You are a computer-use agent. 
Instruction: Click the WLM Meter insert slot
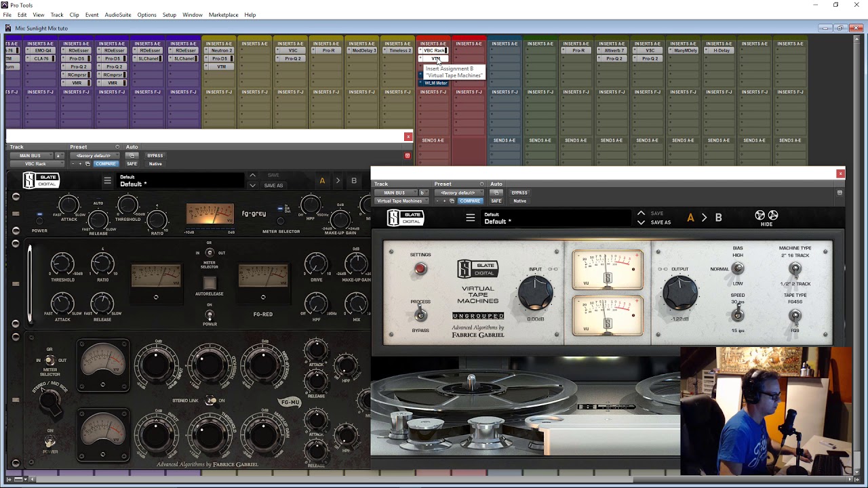pos(433,83)
